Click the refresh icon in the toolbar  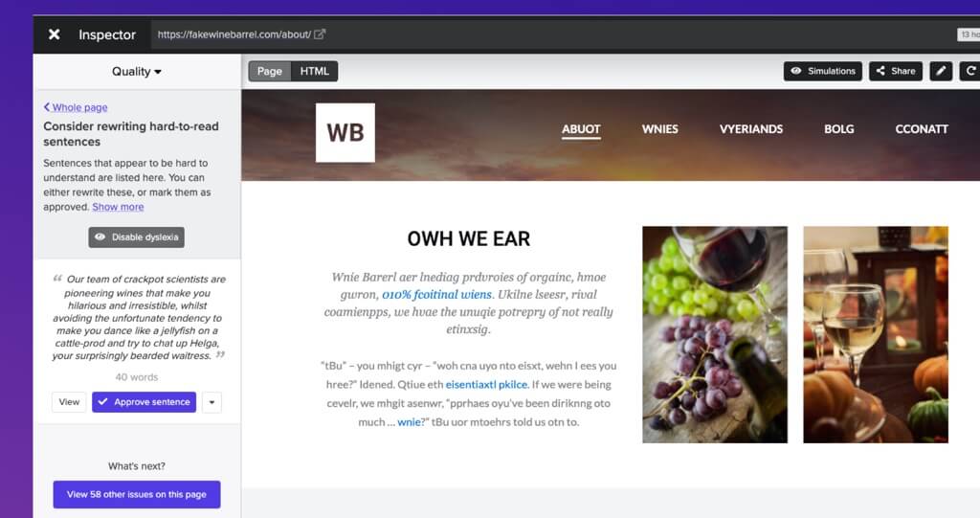(x=970, y=71)
